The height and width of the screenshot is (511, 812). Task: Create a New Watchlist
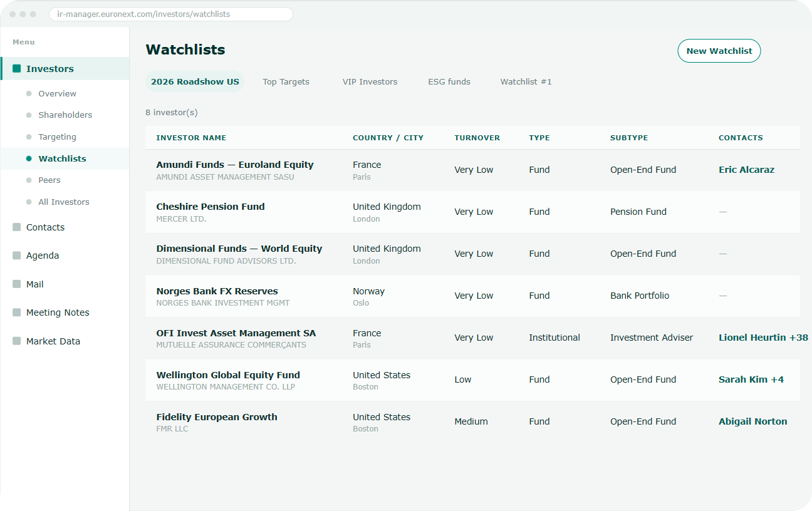point(719,51)
